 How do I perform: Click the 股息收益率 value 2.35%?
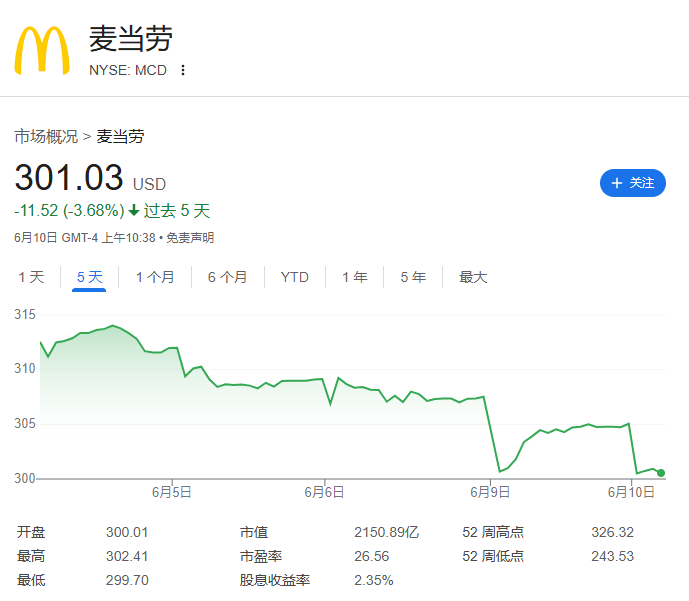coord(374,580)
